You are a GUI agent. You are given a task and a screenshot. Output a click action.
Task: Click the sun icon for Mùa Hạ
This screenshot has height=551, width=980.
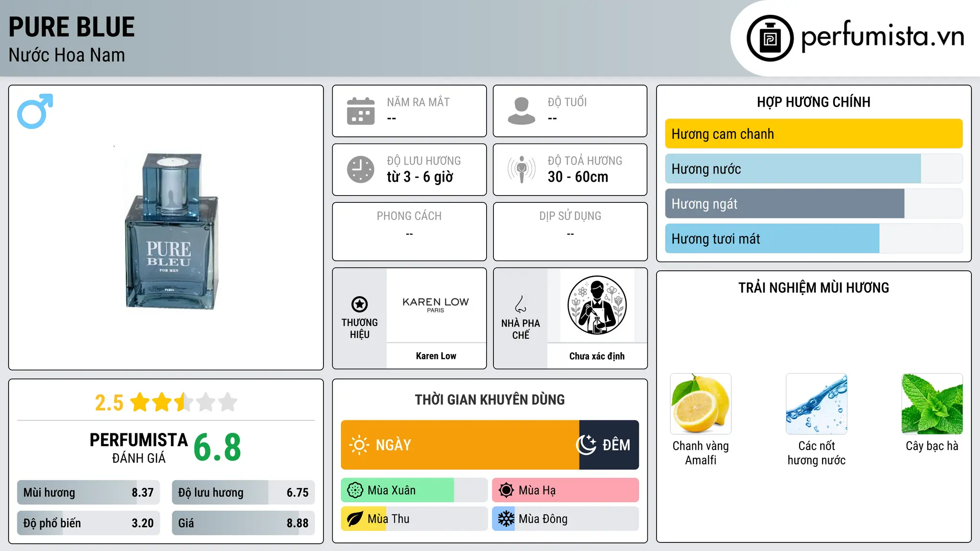point(506,490)
